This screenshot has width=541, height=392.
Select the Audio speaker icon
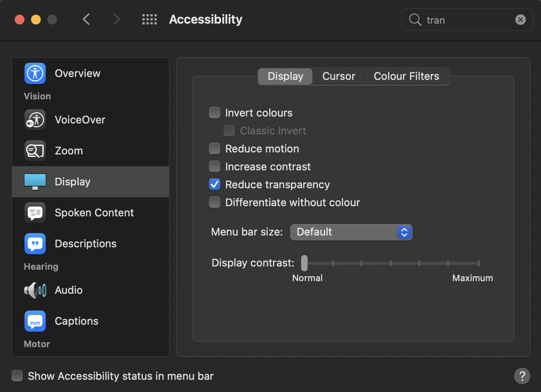(35, 290)
